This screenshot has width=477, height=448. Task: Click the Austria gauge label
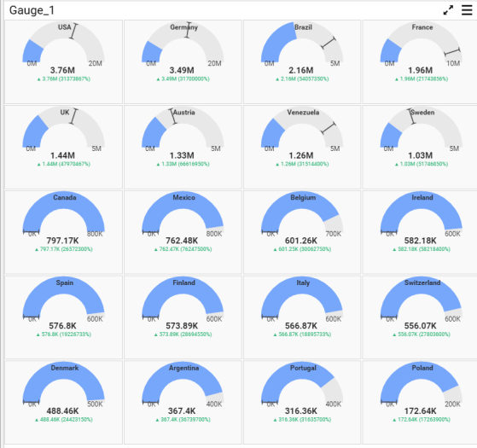(x=184, y=113)
